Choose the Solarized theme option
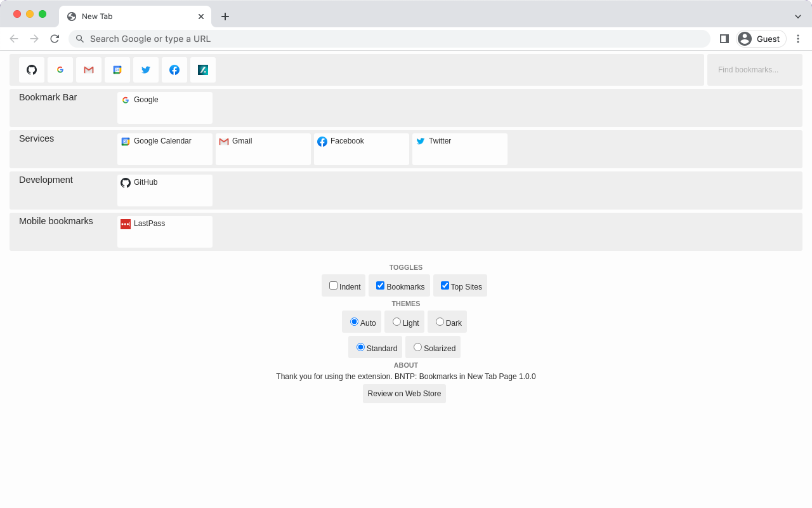Viewport: 812px width, 508px height. 417,347
